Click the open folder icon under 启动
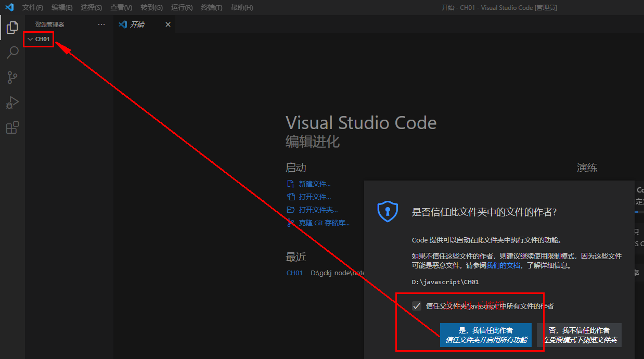Viewport: 644px width, 359px height. (x=291, y=210)
